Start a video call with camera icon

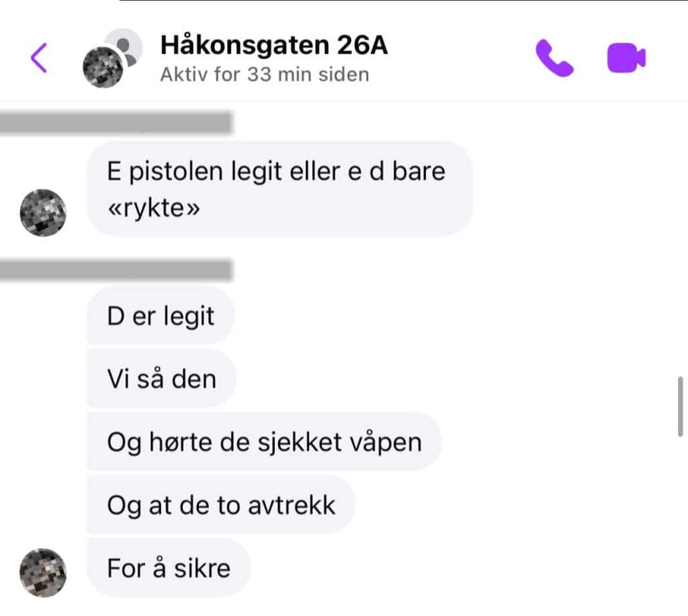tap(626, 58)
